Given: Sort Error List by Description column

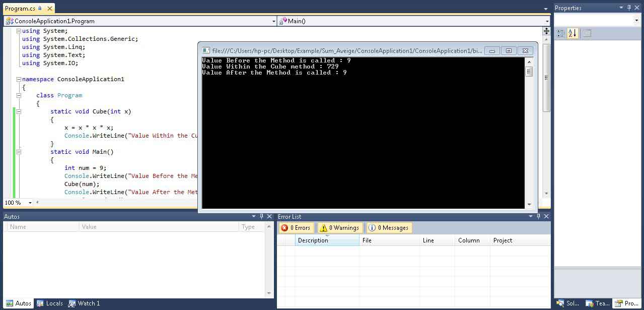Looking at the screenshot, I should coord(327,240).
